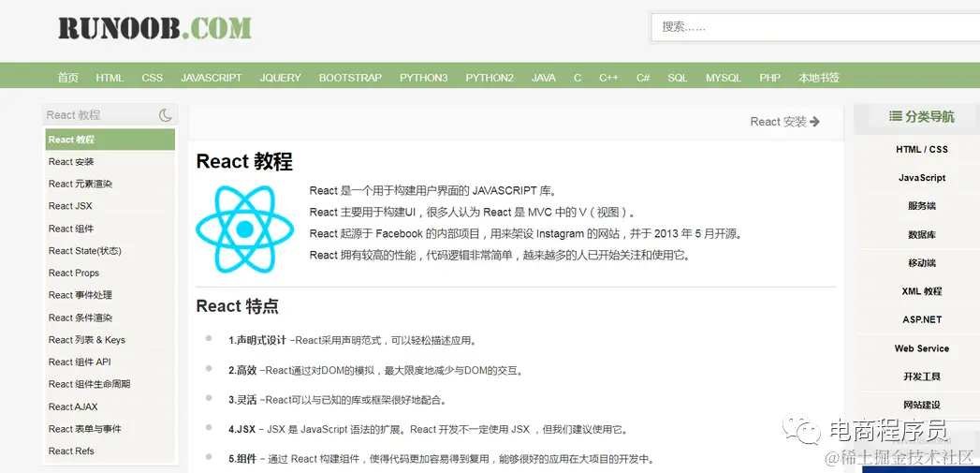Open C# in the navigation bar
This screenshot has width=980, height=473.
[x=643, y=78]
